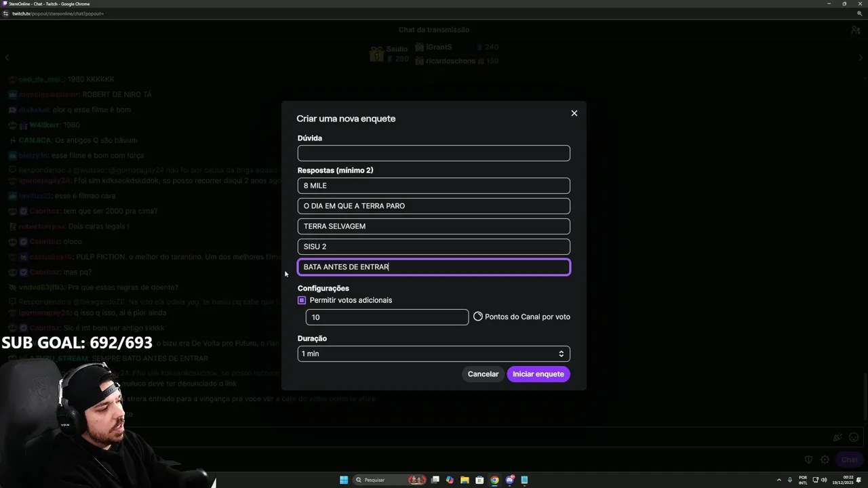Open Discord from the taskbar

(x=510, y=480)
